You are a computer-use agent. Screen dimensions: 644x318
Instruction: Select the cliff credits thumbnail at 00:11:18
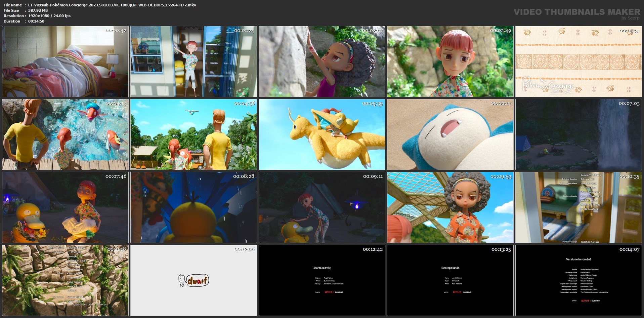[x=66, y=280]
